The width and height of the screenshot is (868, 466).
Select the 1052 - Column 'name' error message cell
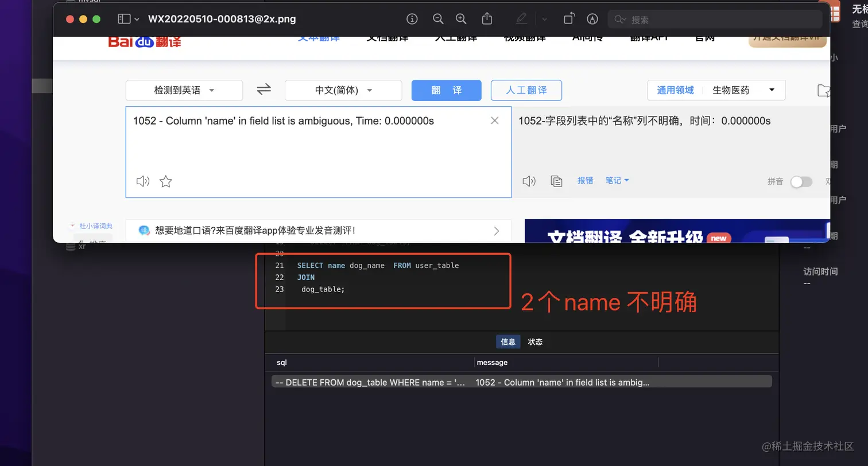tap(563, 382)
